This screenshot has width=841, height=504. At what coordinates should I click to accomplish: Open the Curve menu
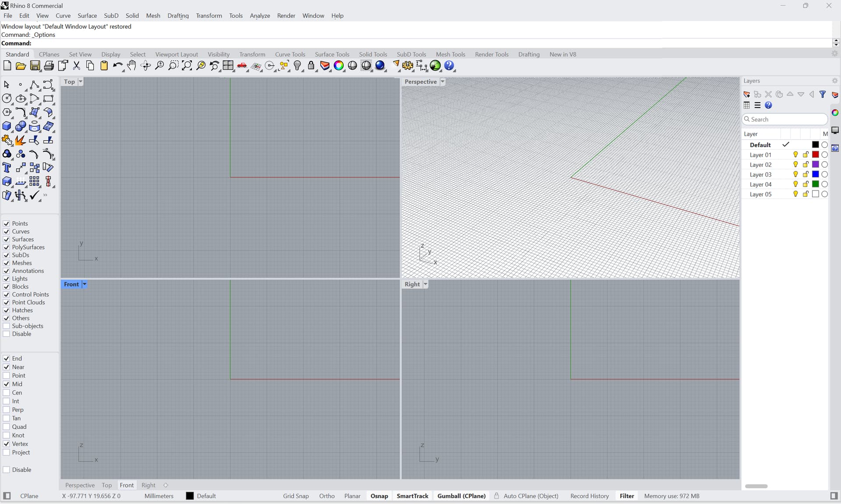point(63,16)
